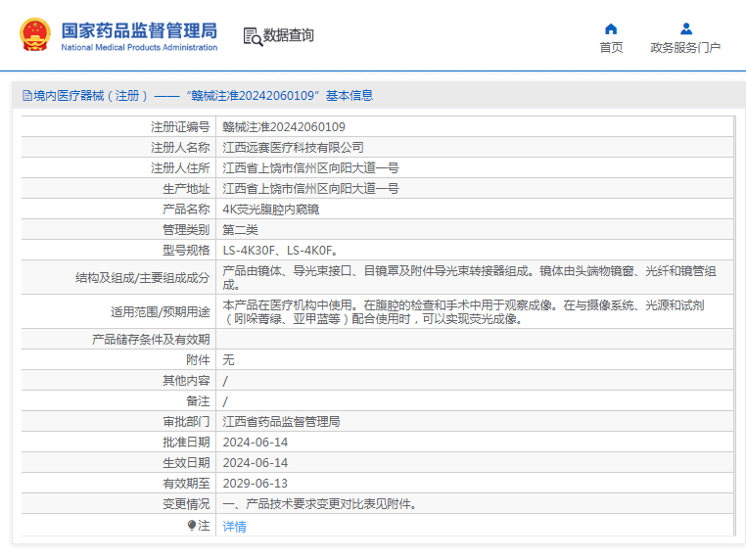Click National Medical Products Administration text
The height and width of the screenshot is (560, 746).
(139, 48)
